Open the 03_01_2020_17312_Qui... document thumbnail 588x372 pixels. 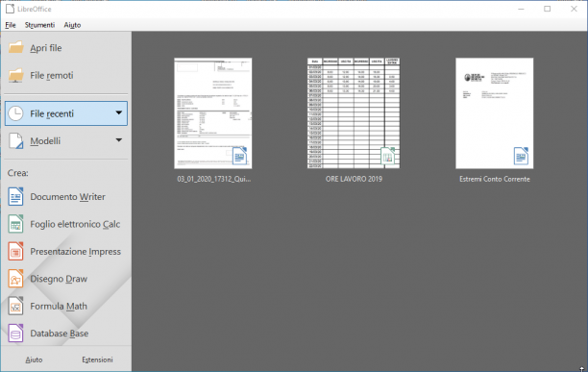[x=213, y=113]
